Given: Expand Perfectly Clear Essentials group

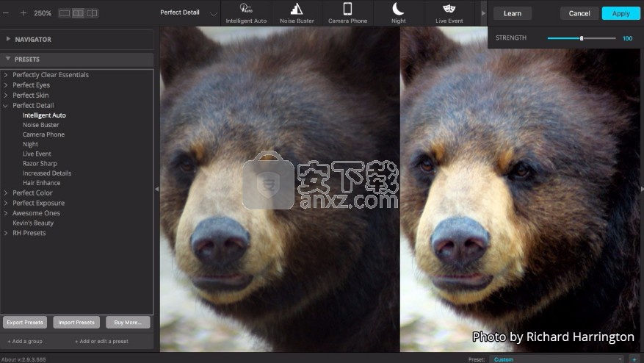Looking at the screenshot, I should tap(6, 75).
